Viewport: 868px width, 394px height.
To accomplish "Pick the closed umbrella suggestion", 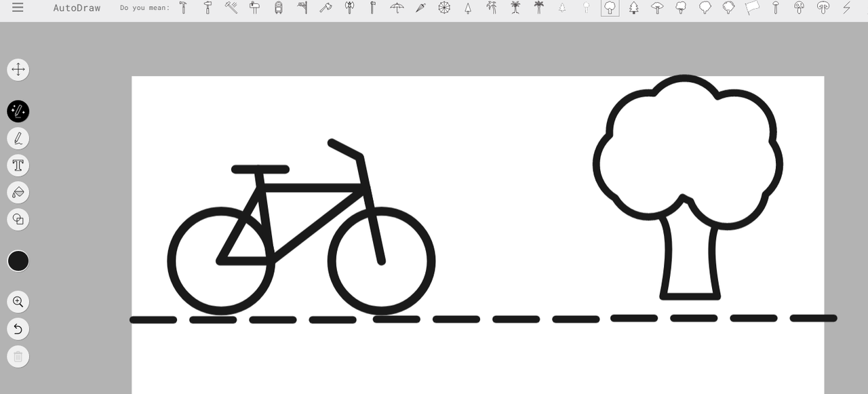I will point(420,7).
